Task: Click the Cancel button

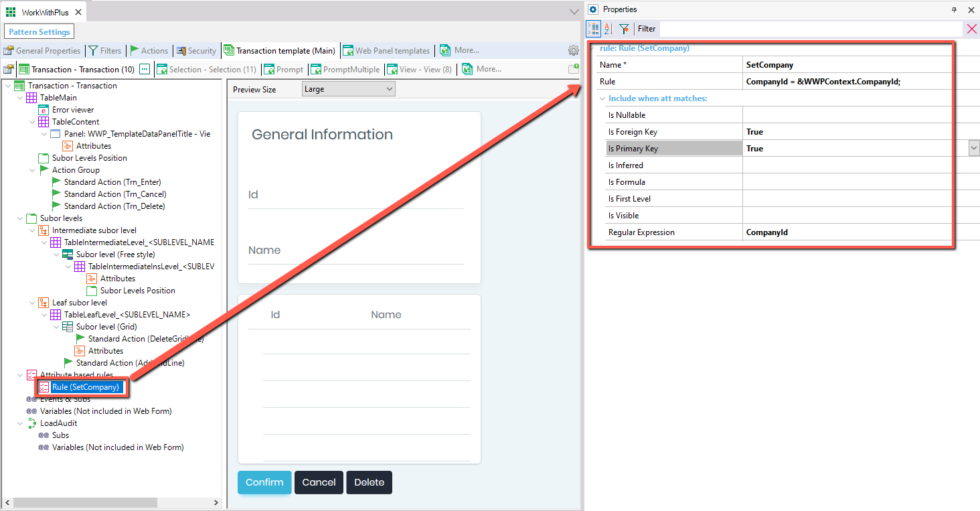Action: click(319, 482)
